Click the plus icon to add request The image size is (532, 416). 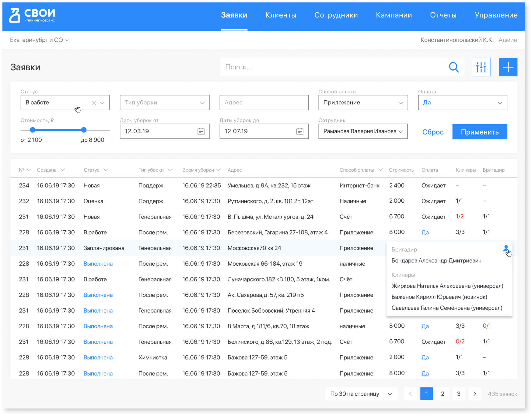tap(508, 67)
